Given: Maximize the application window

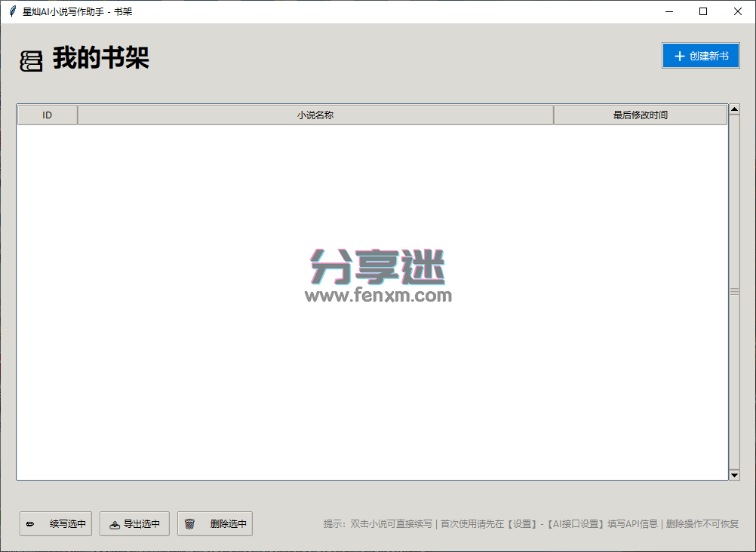Looking at the screenshot, I should (703, 11).
